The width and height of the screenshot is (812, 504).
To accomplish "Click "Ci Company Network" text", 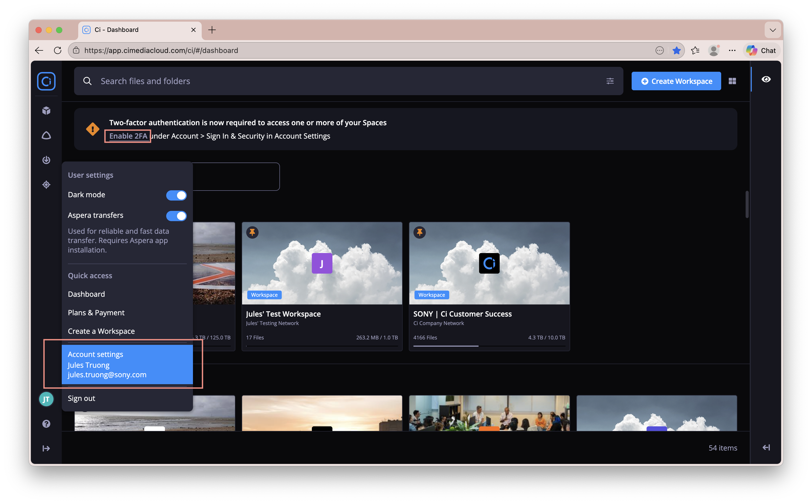I will tap(438, 323).
